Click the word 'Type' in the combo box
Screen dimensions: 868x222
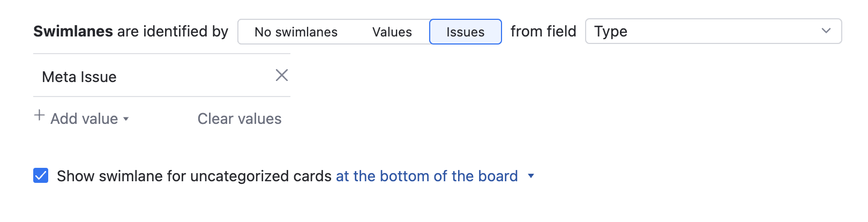pos(610,32)
